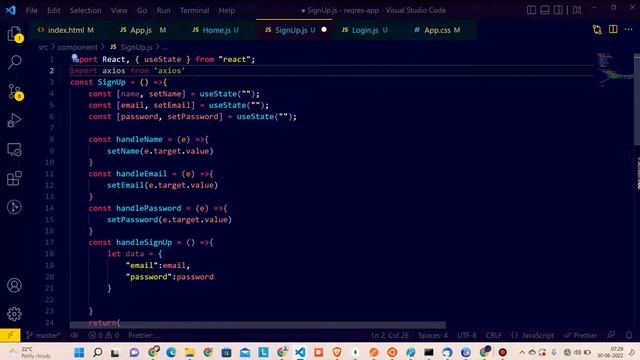Click the line 2 import axios code
This screenshot has height=360, width=640.
[127, 71]
